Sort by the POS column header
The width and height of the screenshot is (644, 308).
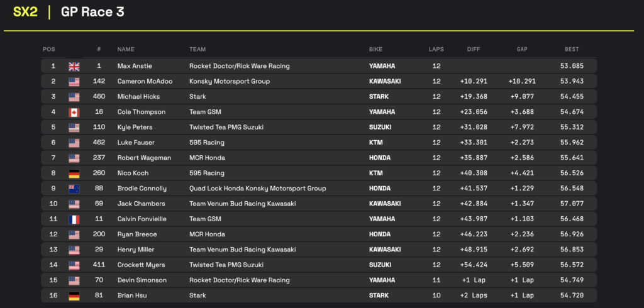click(x=48, y=49)
